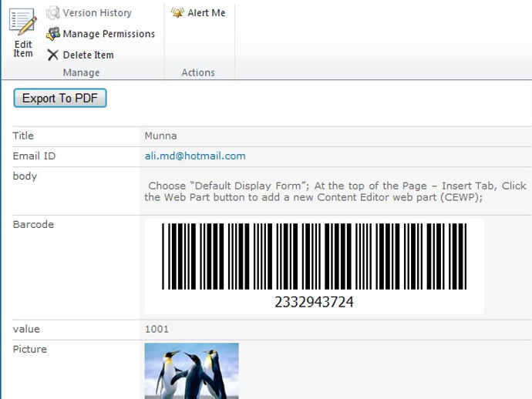Click the Delete Item X icon

pyautogui.click(x=53, y=55)
